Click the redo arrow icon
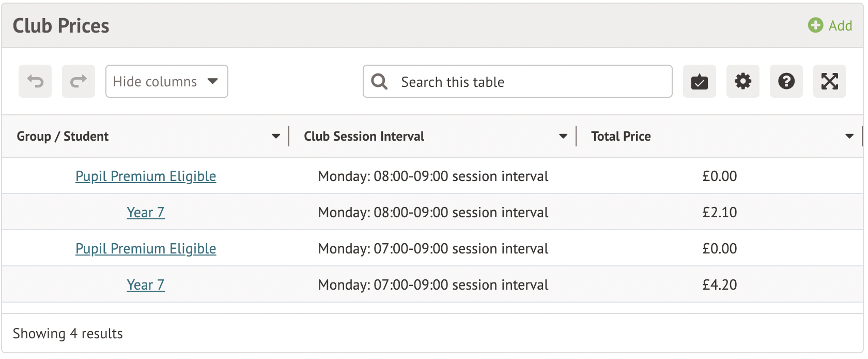 [x=79, y=81]
